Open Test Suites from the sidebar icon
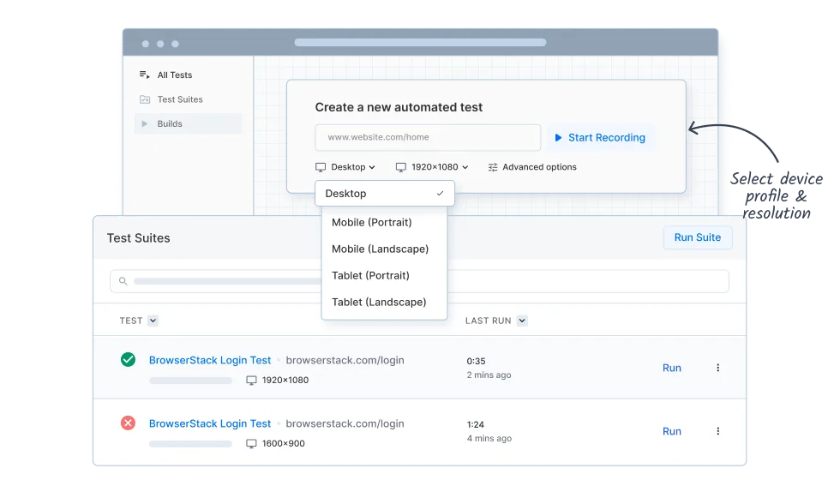Viewport: 840px width, 504px height. point(145,99)
